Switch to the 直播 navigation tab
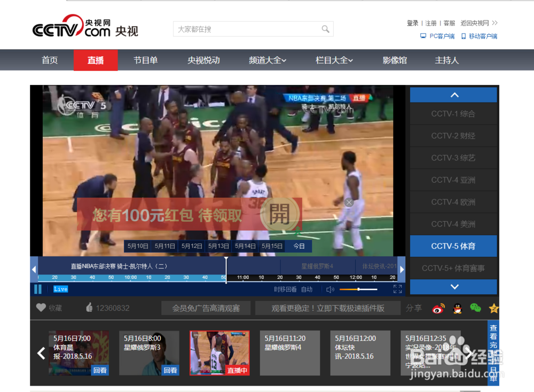This screenshot has width=534, height=392. [96, 60]
